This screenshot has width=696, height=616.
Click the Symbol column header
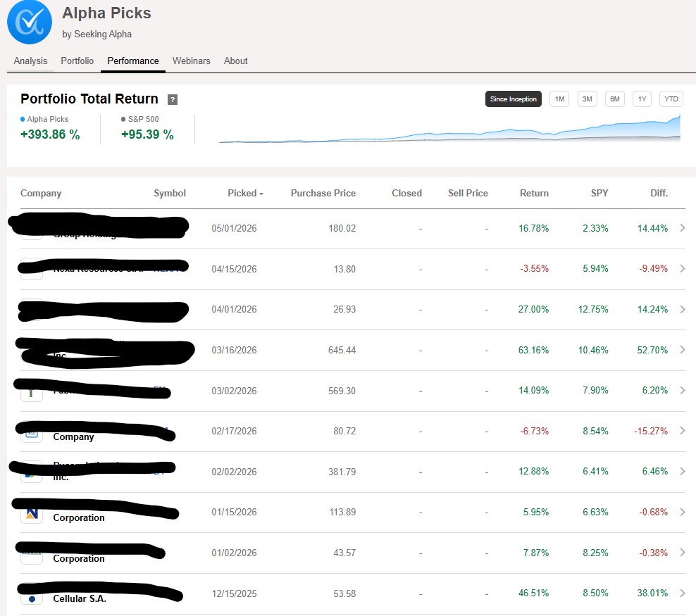tap(170, 194)
